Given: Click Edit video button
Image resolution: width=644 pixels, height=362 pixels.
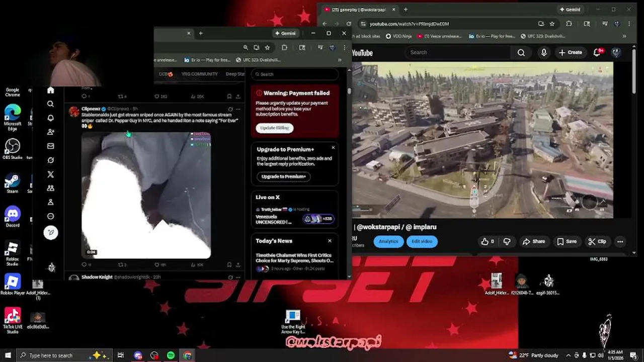Looking at the screenshot, I should (x=422, y=241).
